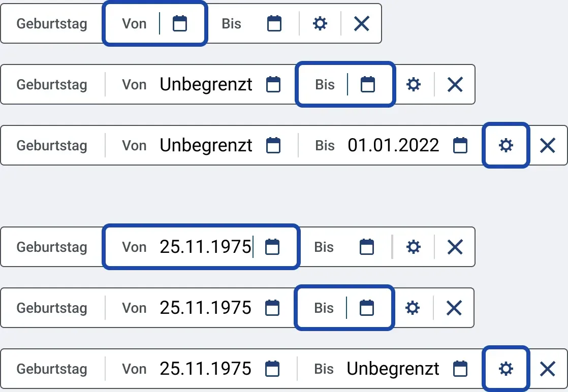568x392 pixels.
Task: Click the highlighted Von field containing 25.11.1975 with cursor
Action: click(x=201, y=247)
